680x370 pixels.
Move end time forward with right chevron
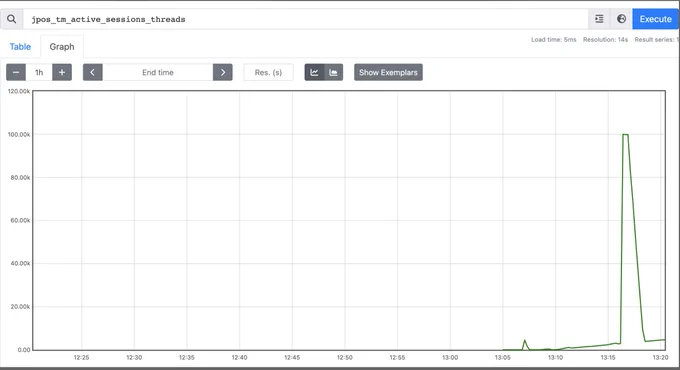(223, 72)
